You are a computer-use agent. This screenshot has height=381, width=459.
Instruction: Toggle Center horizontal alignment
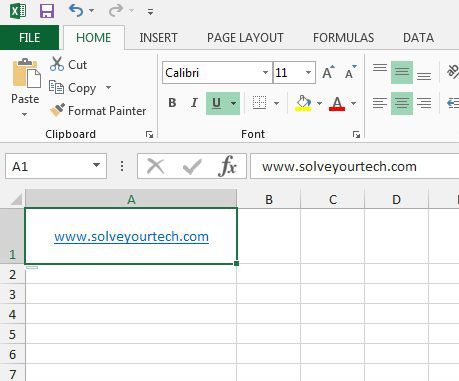coord(402,103)
